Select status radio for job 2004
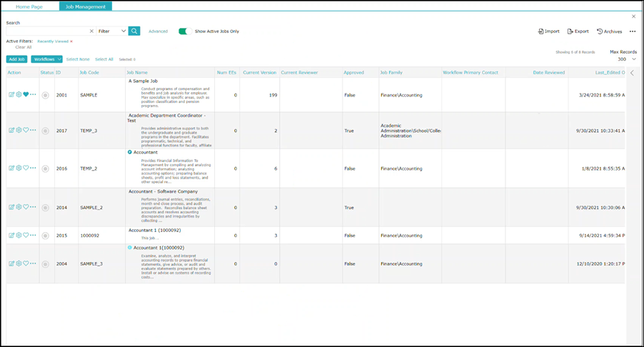644x347 pixels. (x=46, y=264)
